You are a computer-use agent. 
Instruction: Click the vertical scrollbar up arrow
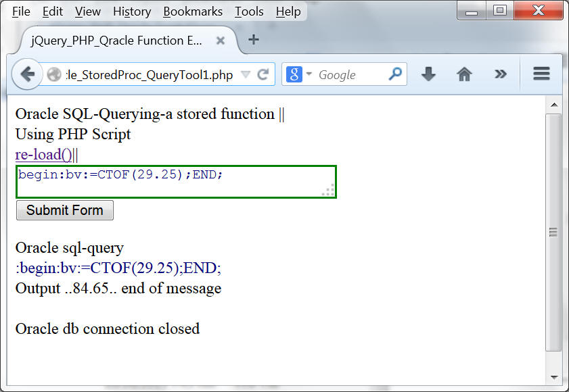tap(553, 105)
